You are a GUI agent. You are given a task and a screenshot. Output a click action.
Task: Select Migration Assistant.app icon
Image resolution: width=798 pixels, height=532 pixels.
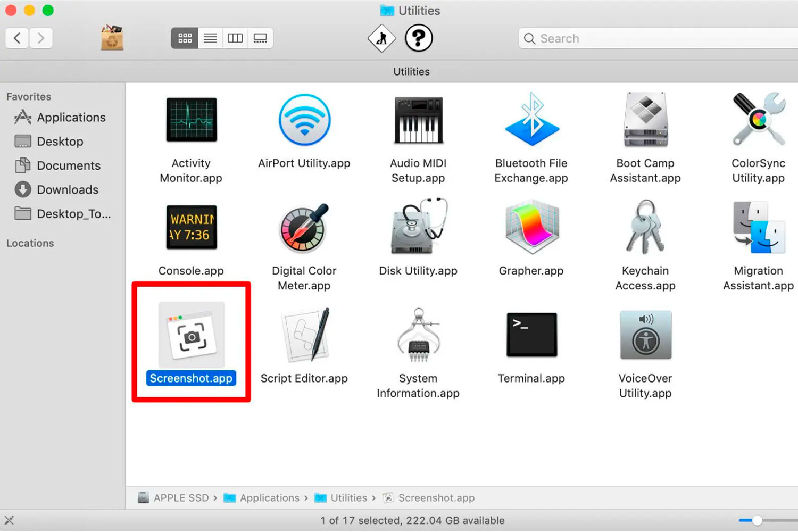759,227
